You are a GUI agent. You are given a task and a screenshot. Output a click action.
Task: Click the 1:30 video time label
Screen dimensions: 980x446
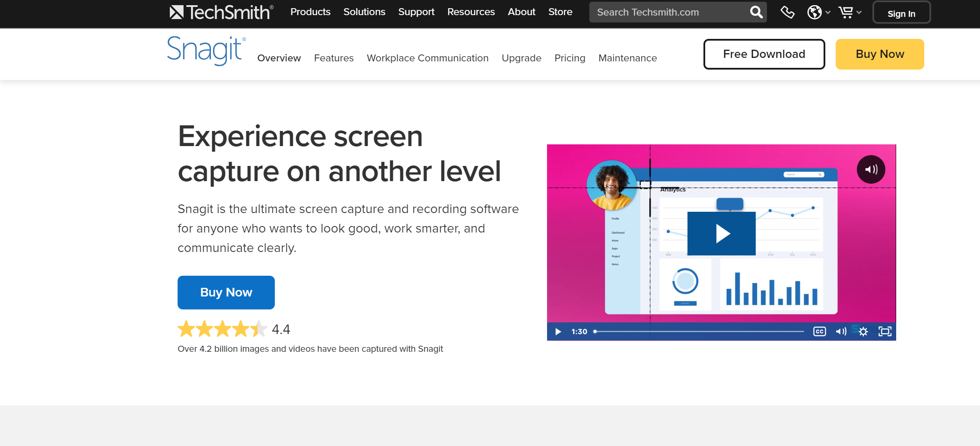579,331
